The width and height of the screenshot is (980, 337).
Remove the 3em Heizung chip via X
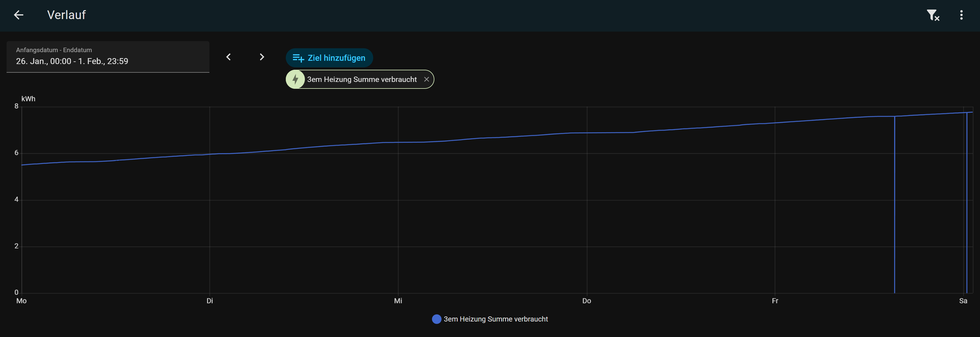click(427, 79)
